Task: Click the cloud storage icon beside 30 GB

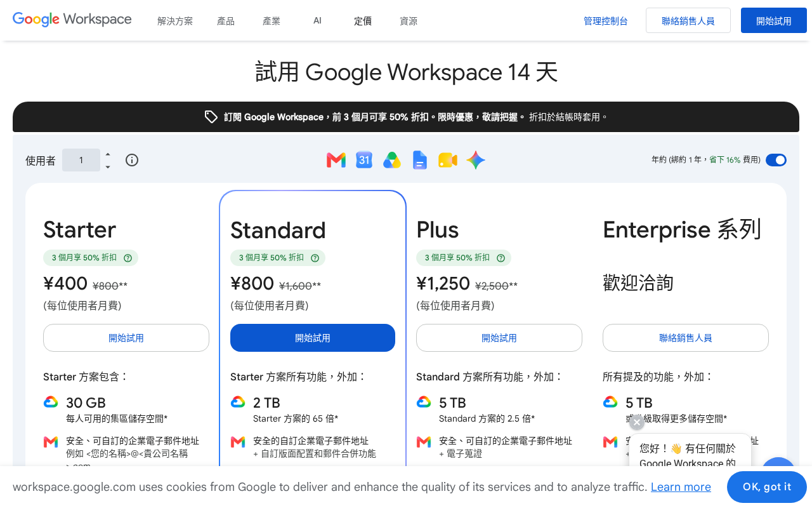Action: tap(51, 402)
